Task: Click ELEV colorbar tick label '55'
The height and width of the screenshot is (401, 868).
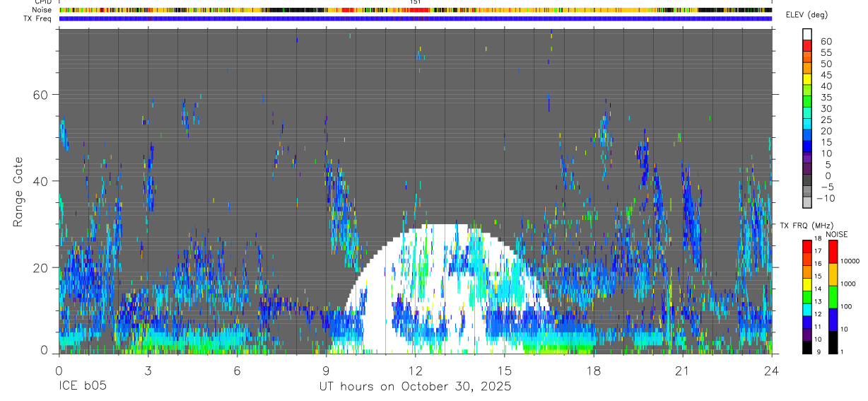Action: point(826,52)
